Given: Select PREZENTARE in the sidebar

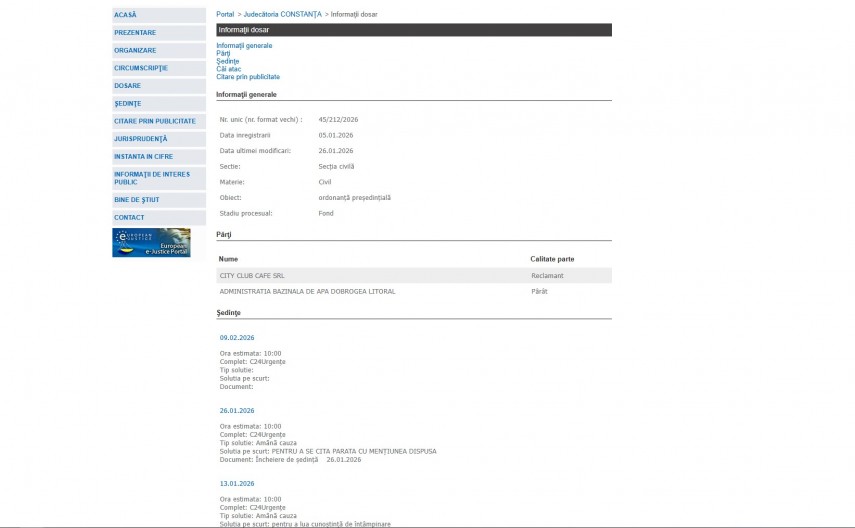Looking at the screenshot, I should click(x=135, y=33).
